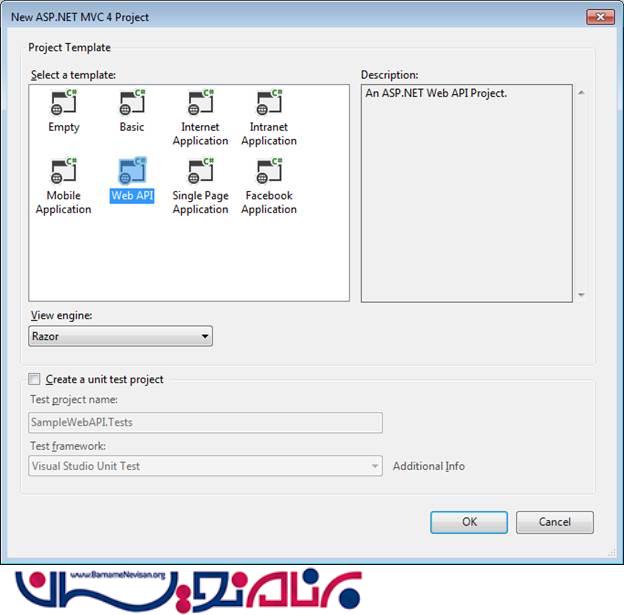The height and width of the screenshot is (615, 624).
Task: Click the 'Test framework:' label
Action: coord(68,446)
